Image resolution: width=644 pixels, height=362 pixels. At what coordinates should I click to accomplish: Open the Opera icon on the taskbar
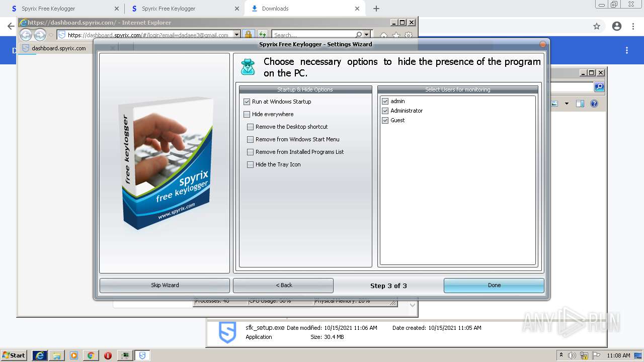108,355
